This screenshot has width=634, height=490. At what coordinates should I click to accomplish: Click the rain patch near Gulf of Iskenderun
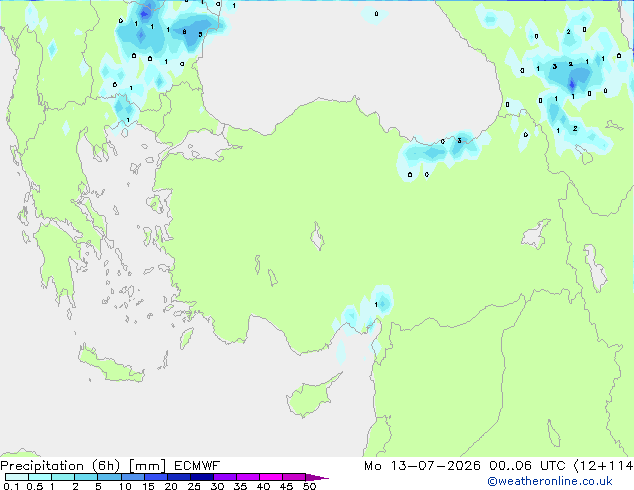pos(380,301)
